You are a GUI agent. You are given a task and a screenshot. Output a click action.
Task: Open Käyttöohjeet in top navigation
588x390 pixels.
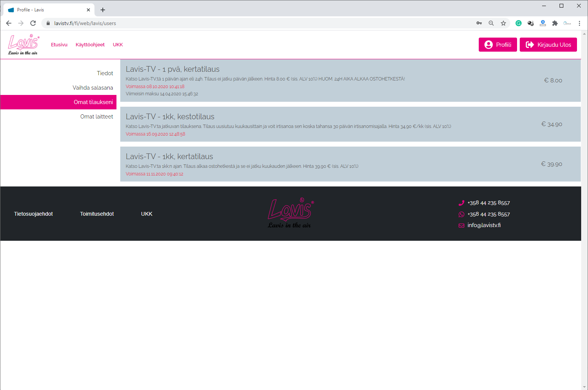(90, 44)
